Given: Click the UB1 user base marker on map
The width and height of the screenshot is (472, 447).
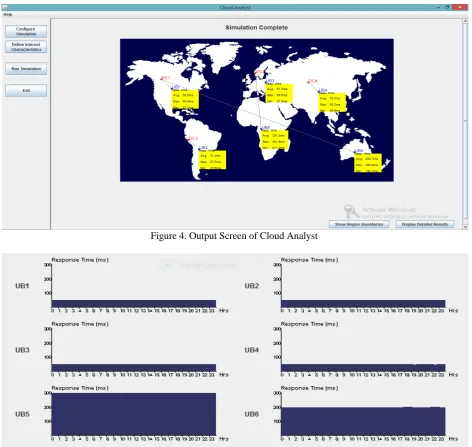Looking at the screenshot, I should coord(176,87).
